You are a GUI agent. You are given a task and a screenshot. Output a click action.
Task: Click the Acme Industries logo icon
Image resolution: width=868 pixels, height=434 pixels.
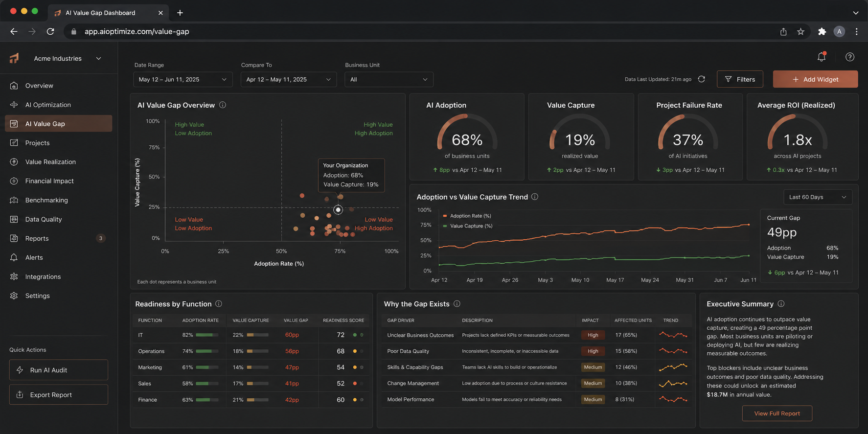click(x=14, y=58)
